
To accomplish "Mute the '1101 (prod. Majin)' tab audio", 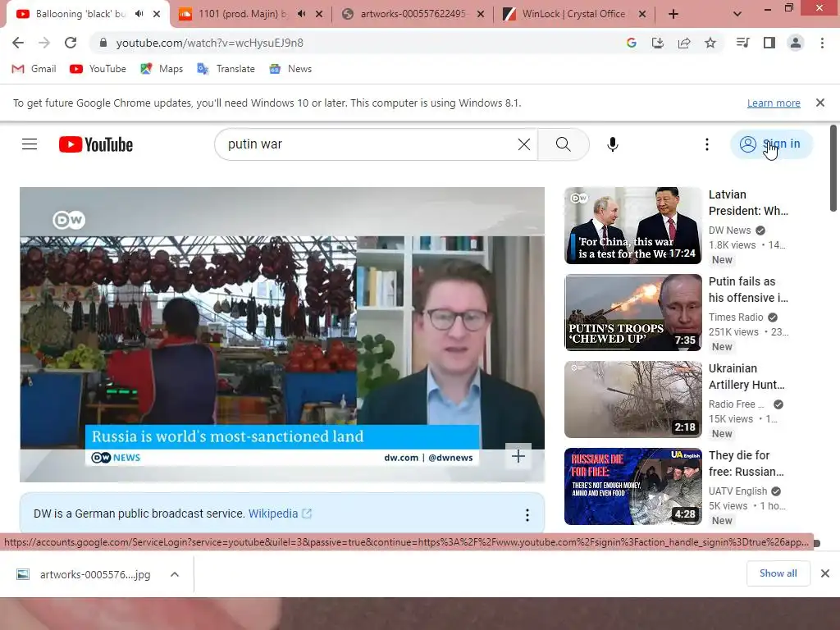I will tap(302, 14).
